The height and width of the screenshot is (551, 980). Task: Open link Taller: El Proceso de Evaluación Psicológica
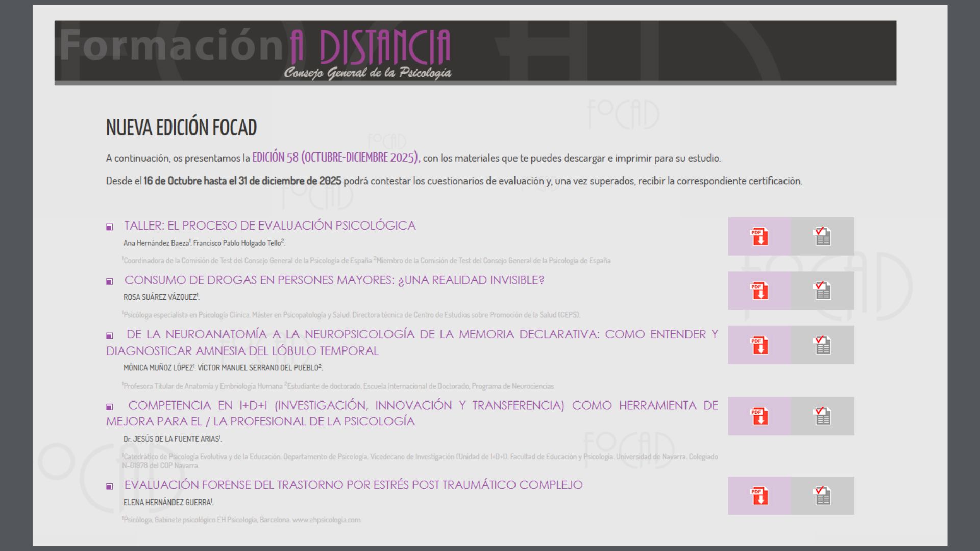(x=270, y=226)
